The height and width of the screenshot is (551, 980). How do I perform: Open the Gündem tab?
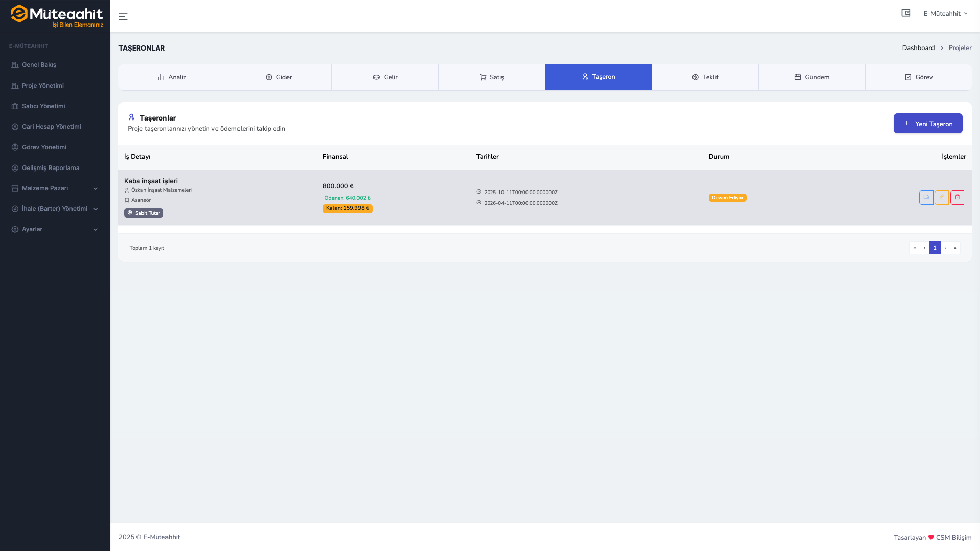(811, 77)
